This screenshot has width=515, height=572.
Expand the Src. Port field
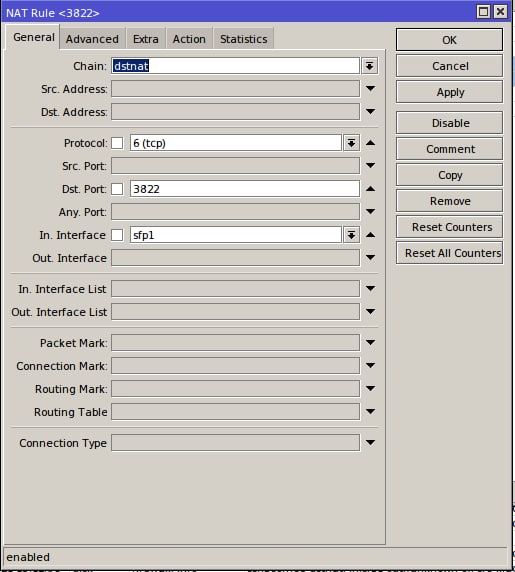pos(370,166)
